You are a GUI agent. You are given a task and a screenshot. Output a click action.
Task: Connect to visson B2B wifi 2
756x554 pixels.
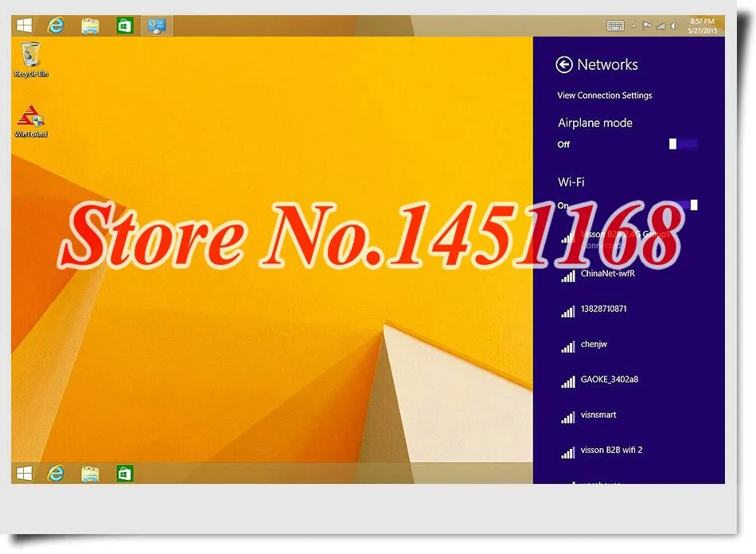pyautogui.click(x=629, y=452)
